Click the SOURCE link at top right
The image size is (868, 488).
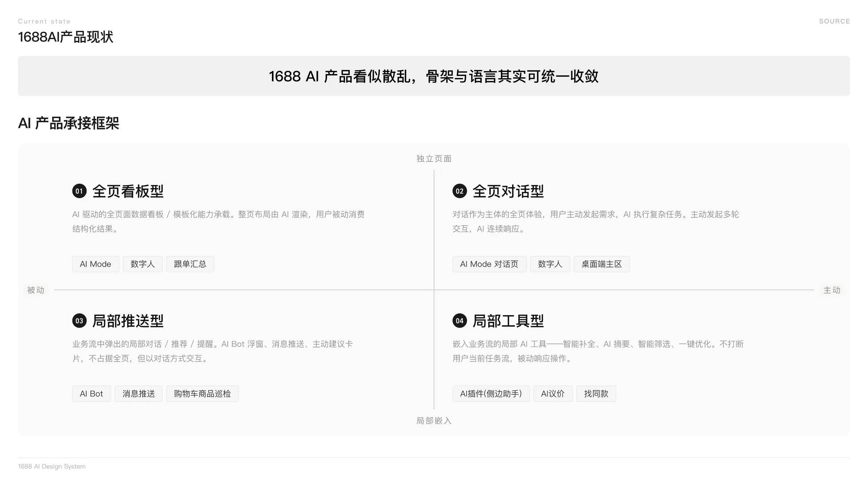pyautogui.click(x=834, y=21)
